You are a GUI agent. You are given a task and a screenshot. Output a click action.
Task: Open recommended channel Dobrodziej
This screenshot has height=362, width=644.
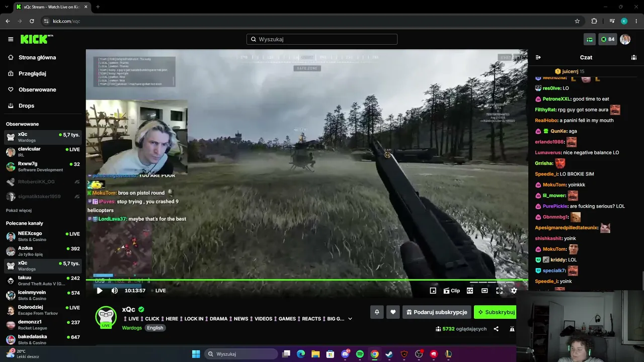tap(43, 310)
